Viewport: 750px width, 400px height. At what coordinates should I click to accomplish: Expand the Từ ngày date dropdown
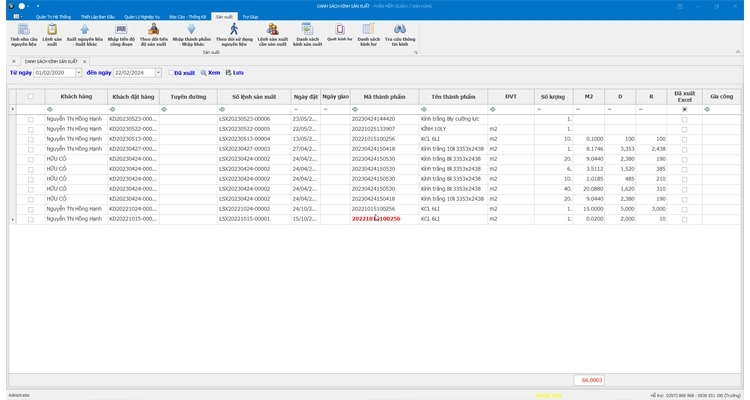click(79, 73)
